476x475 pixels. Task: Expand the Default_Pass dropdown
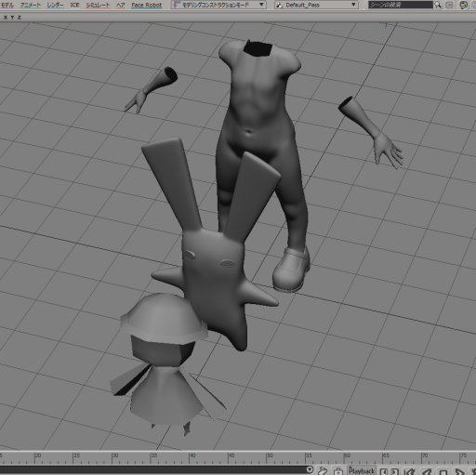316,5
